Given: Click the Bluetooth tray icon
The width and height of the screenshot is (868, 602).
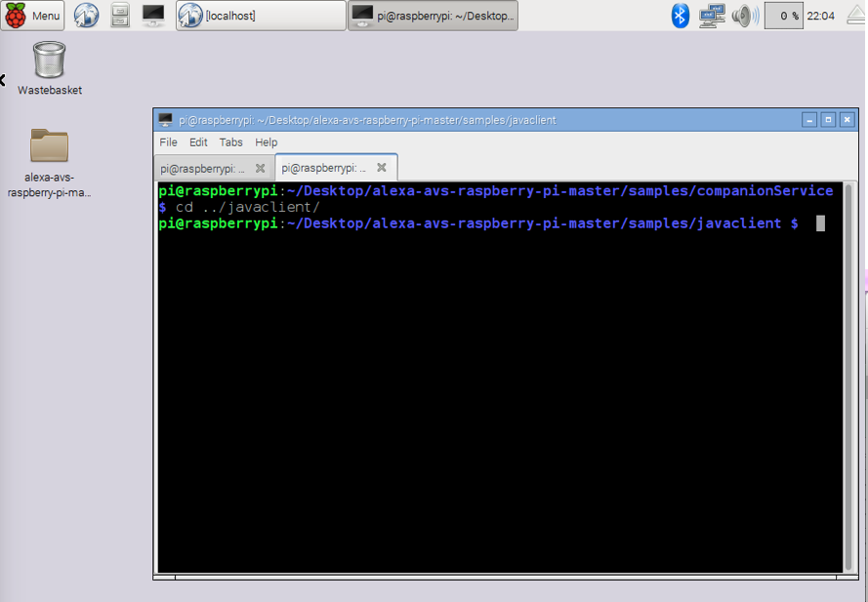Looking at the screenshot, I should click(680, 16).
